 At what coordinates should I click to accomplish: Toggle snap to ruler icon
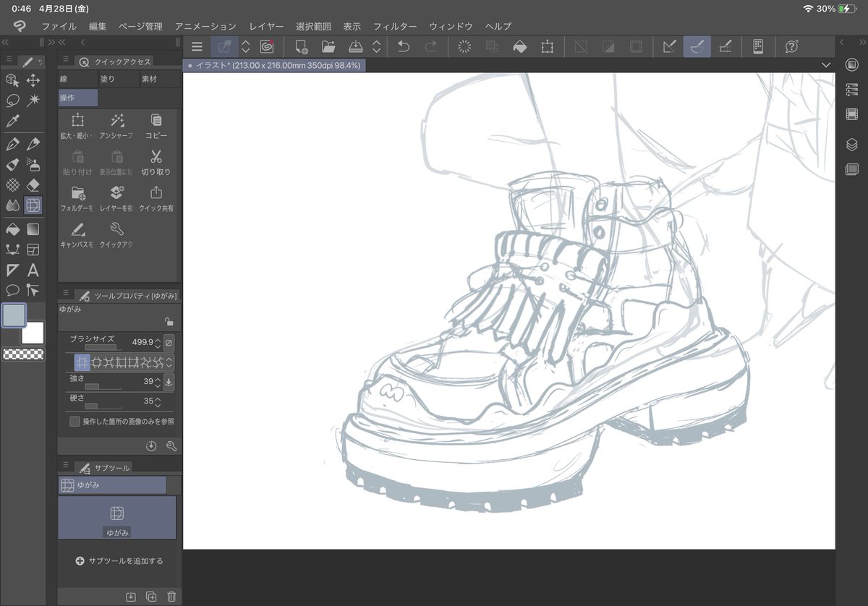[x=670, y=46]
